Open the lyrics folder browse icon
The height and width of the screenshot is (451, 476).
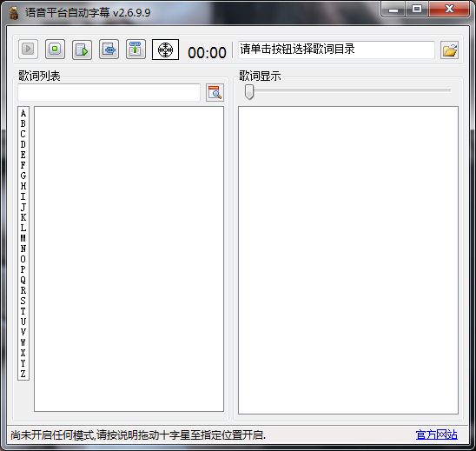449,50
